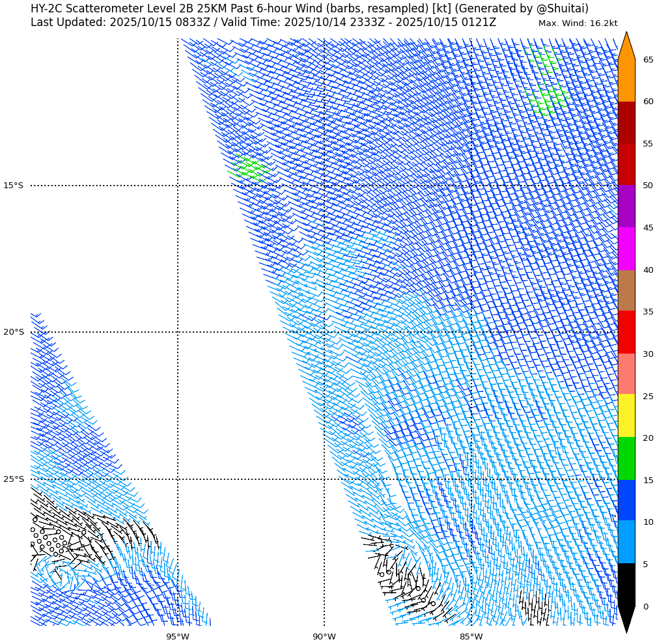The width and height of the screenshot is (657, 644).
Task: Click the 15°S latitude label
Action: [13, 186]
